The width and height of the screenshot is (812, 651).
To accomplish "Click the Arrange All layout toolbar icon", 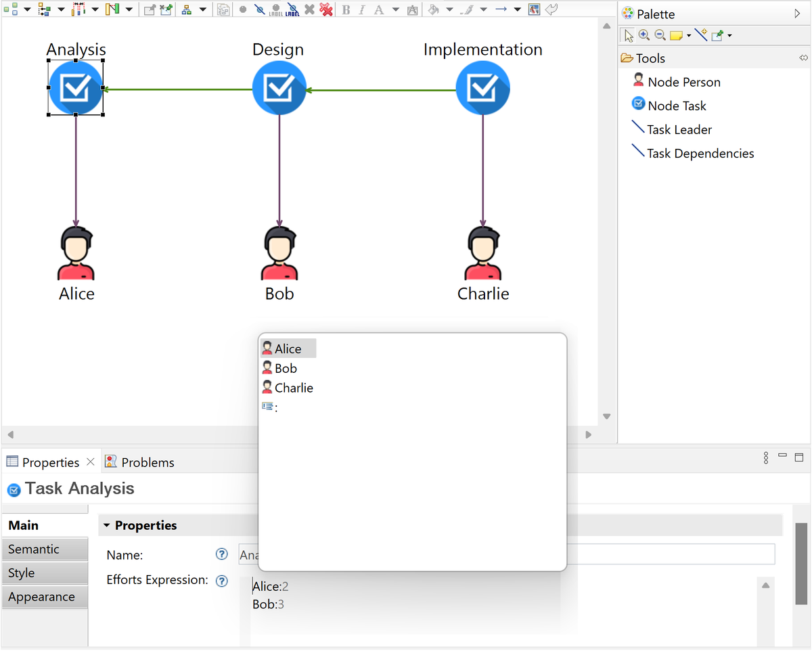I will coord(44,9).
